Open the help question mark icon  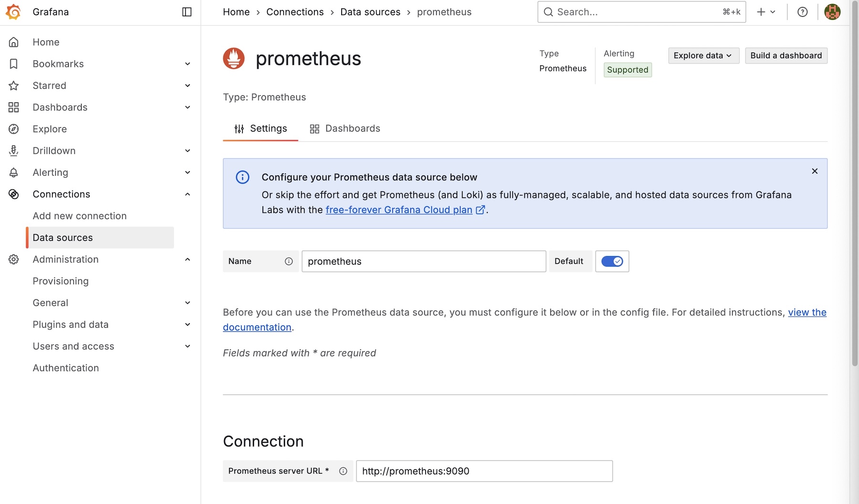[803, 12]
